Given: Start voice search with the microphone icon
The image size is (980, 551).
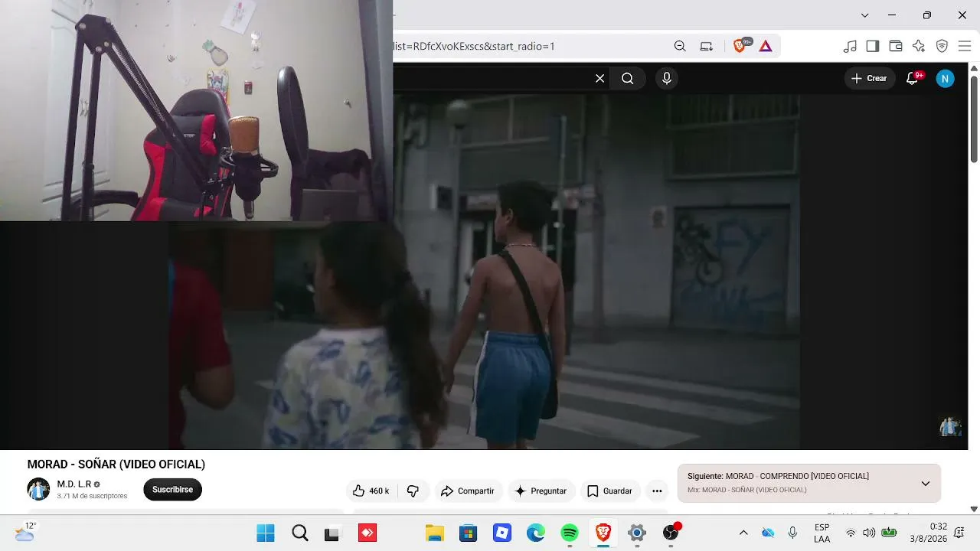Looking at the screenshot, I should coord(667,78).
